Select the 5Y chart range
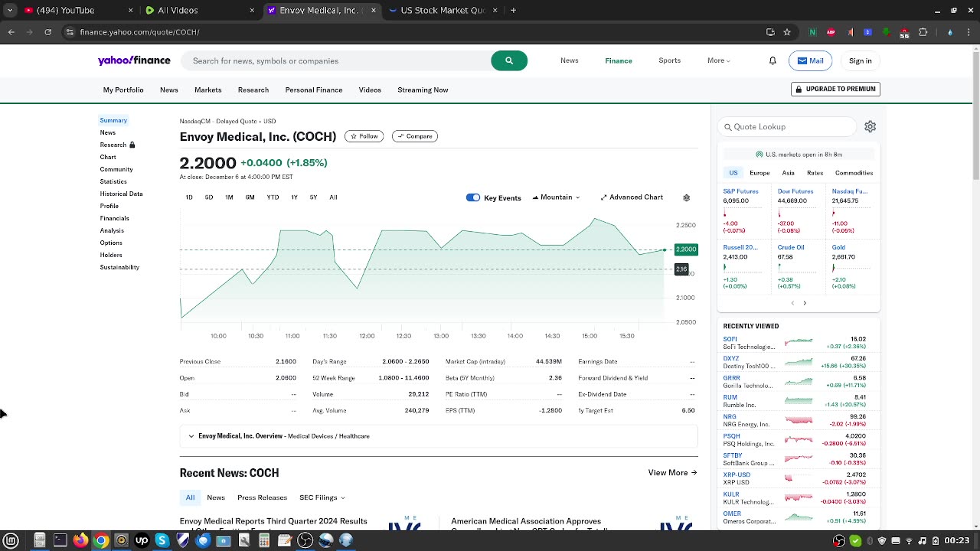Viewport: 980px width, 551px height. click(313, 197)
